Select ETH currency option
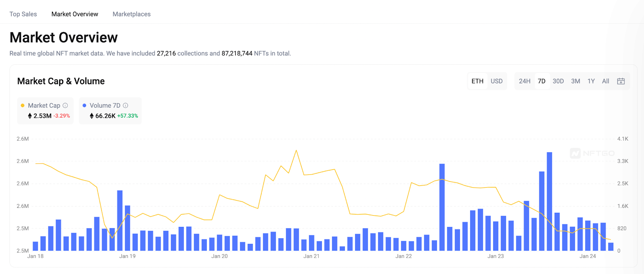Image resolution: width=644 pixels, height=274 pixels. pos(477,81)
